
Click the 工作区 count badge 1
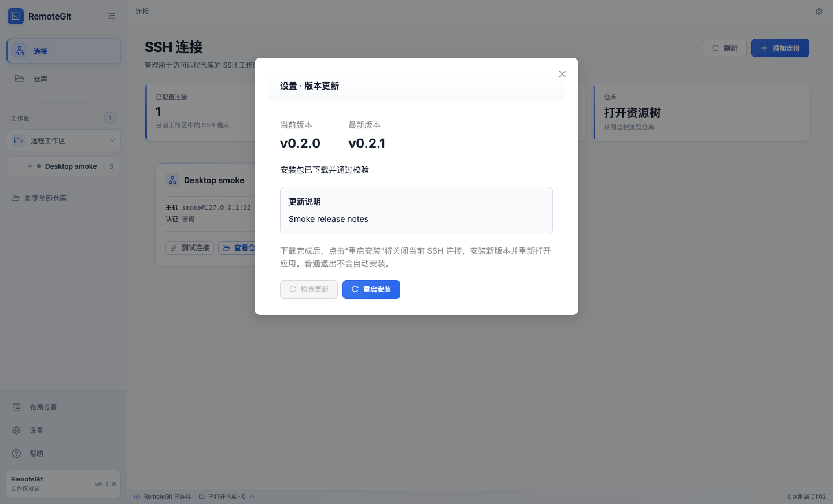[x=110, y=118]
